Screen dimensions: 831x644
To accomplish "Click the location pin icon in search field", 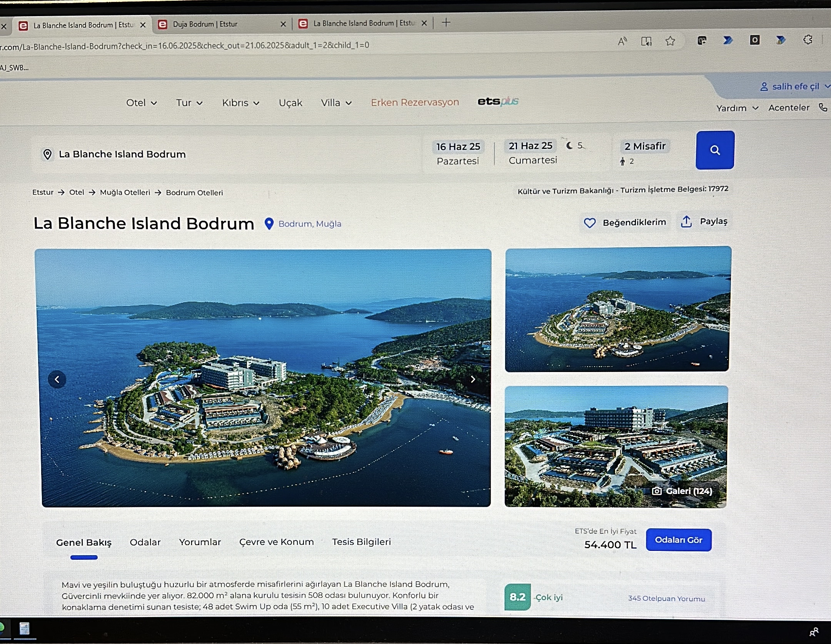I will 47,154.
